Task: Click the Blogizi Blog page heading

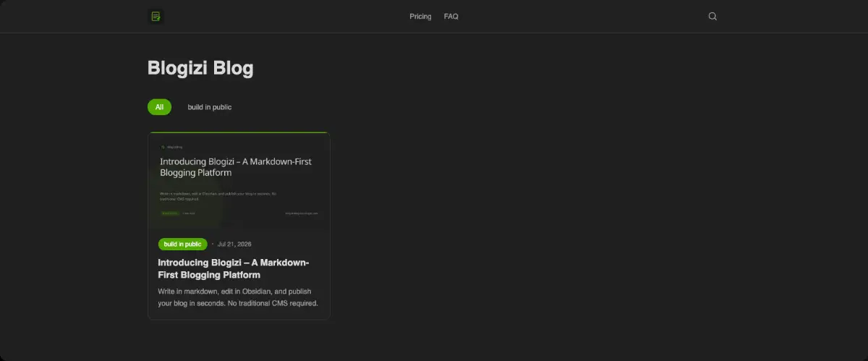Action: click(x=200, y=68)
